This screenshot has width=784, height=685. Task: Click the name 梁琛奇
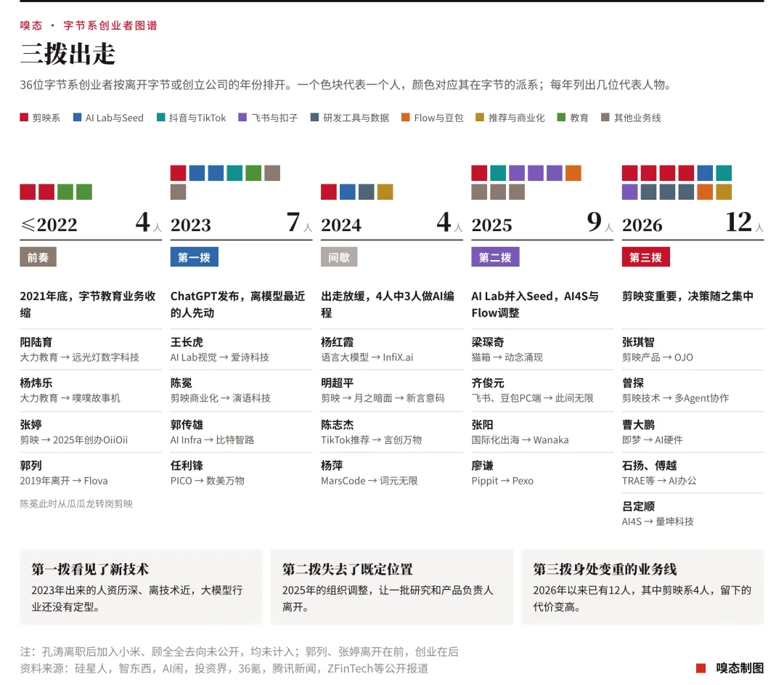[x=488, y=342]
